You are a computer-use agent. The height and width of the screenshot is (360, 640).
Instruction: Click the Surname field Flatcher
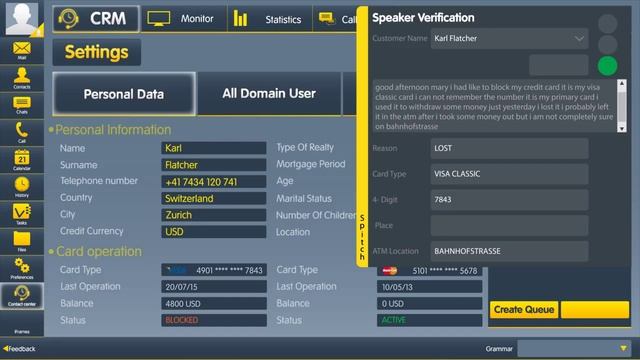pos(214,165)
